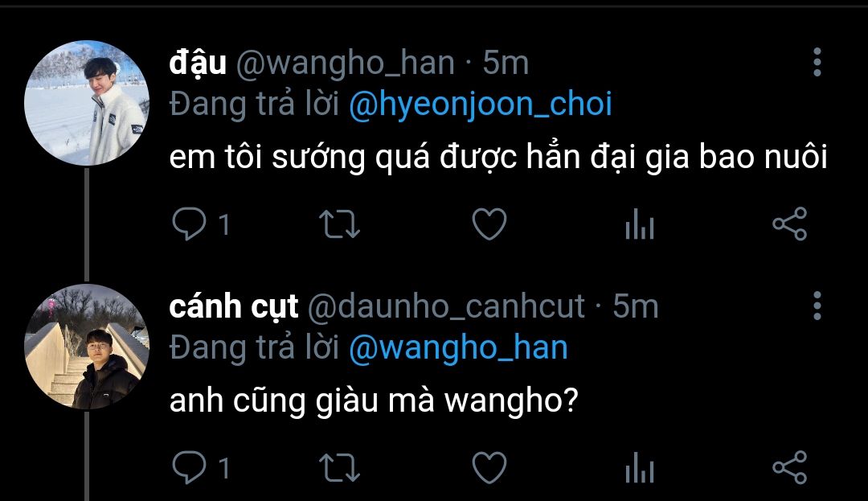
Task: View analytics icon on đậu's tweet
Action: 640,224
